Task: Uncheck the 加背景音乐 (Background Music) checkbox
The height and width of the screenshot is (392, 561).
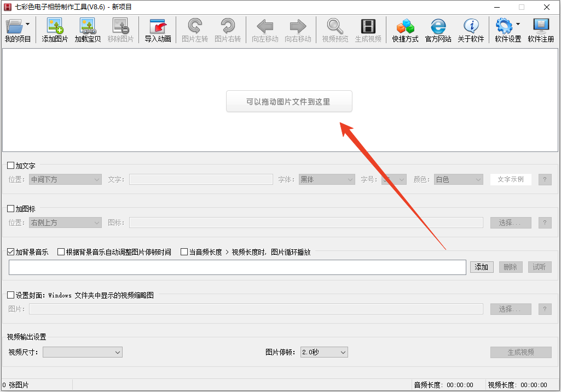Action: click(x=11, y=252)
